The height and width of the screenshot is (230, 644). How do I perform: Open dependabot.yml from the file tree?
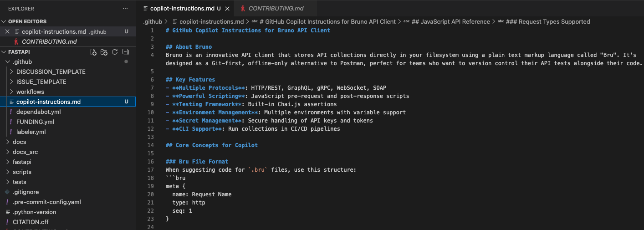point(38,112)
